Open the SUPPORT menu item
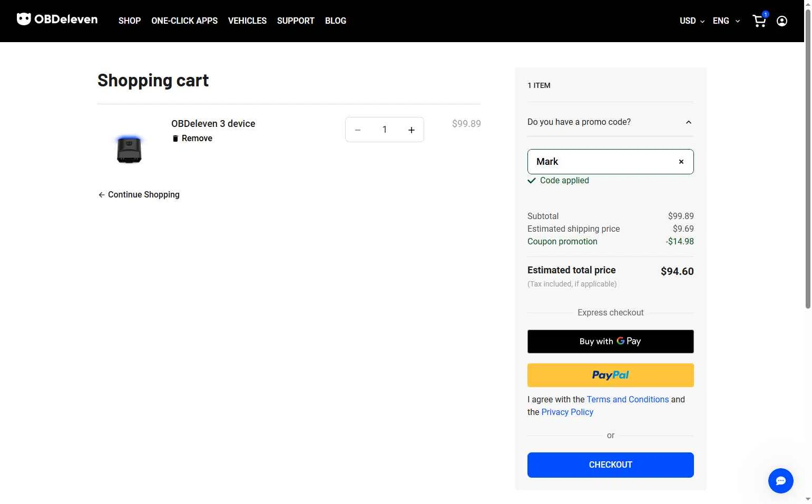The height and width of the screenshot is (504, 812). (x=296, y=21)
